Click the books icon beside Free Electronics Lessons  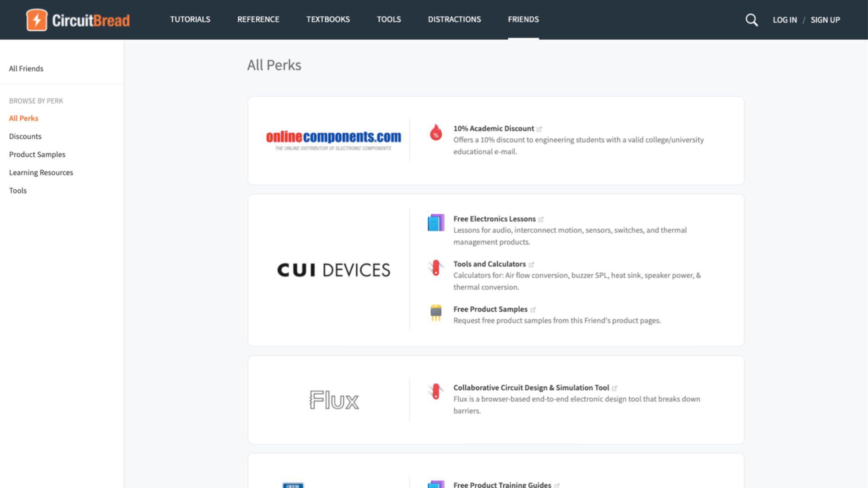click(436, 223)
